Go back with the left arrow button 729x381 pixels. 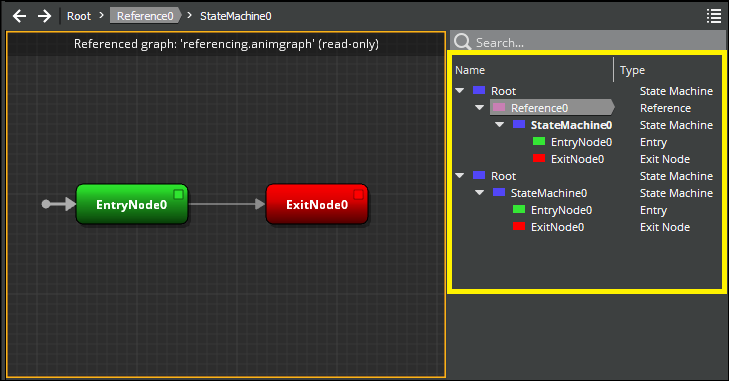click(19, 16)
